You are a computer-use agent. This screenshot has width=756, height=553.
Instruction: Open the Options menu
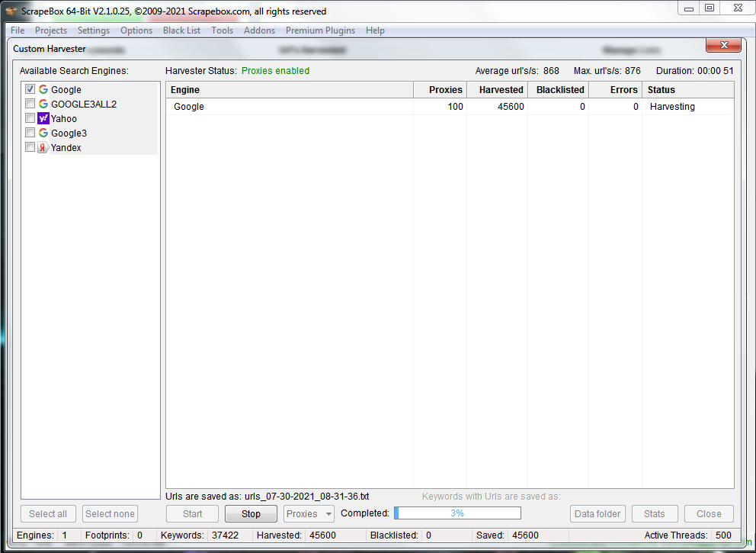click(x=136, y=31)
